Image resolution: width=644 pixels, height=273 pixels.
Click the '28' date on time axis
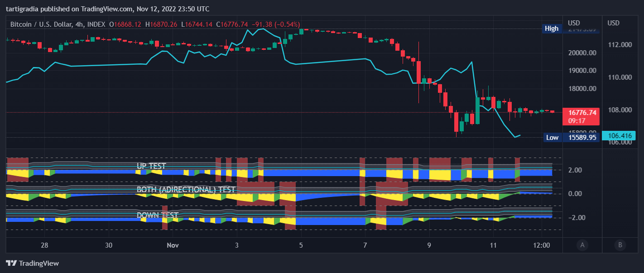pos(44,245)
